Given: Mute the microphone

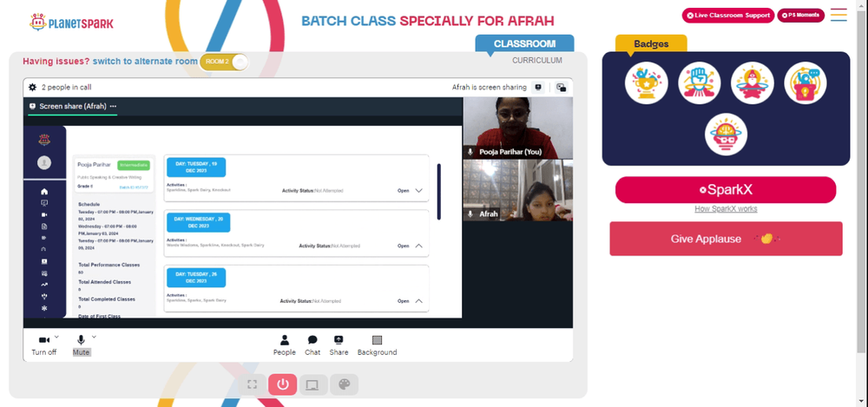Looking at the screenshot, I should click(81, 345).
